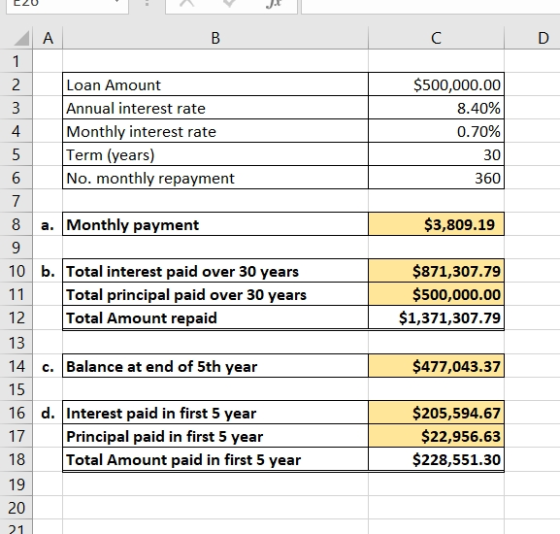Click the "Loan Amount" label cell
The width and height of the screenshot is (560, 534).
(x=215, y=85)
